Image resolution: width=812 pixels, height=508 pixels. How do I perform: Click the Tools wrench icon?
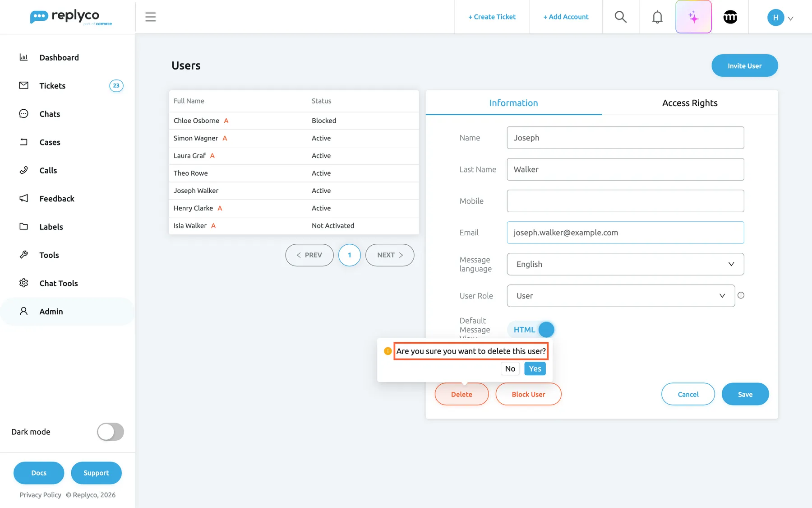click(24, 255)
